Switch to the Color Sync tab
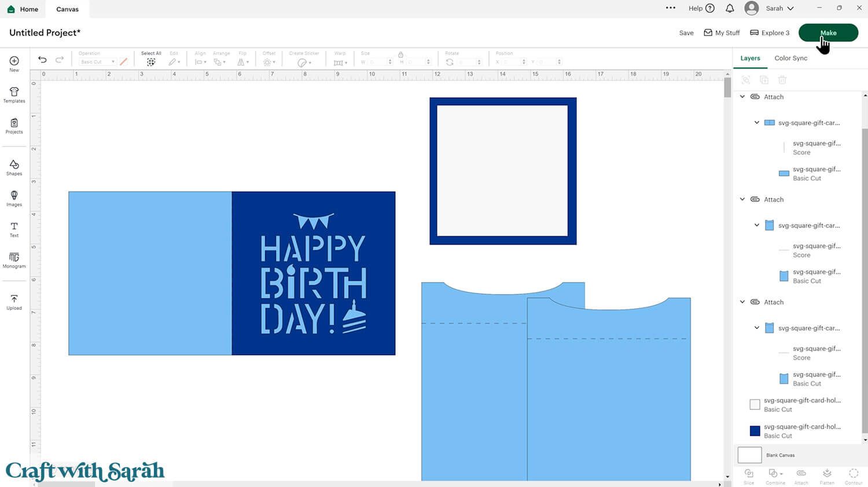Image resolution: width=868 pixels, height=487 pixels. tap(790, 58)
